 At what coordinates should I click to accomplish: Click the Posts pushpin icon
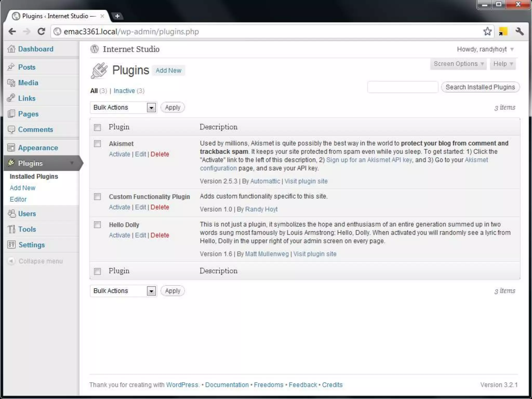11,67
